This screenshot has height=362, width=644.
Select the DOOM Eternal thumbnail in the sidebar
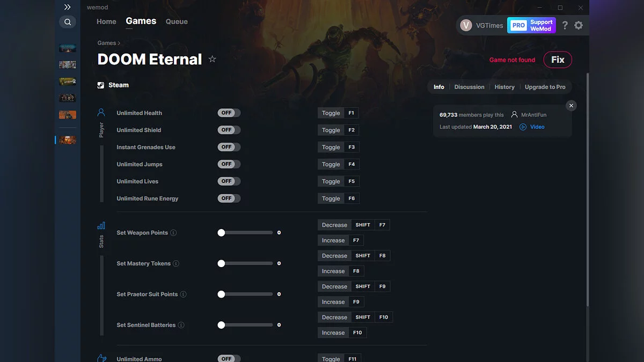click(67, 139)
